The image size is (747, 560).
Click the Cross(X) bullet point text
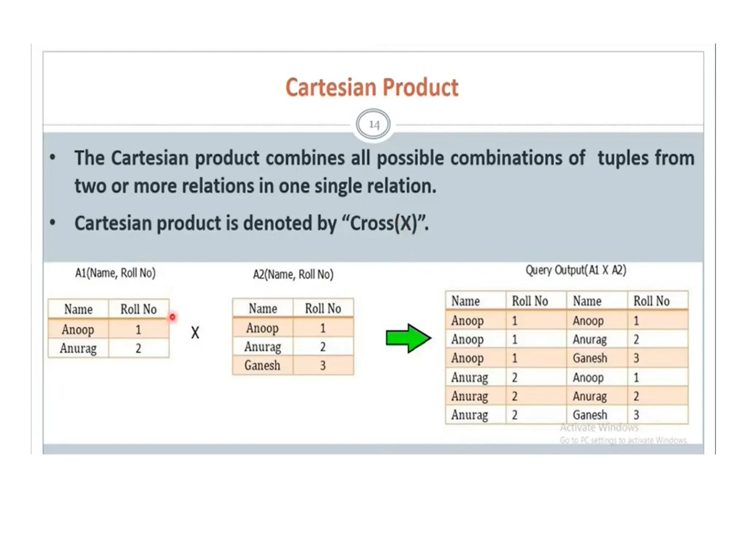point(252,223)
